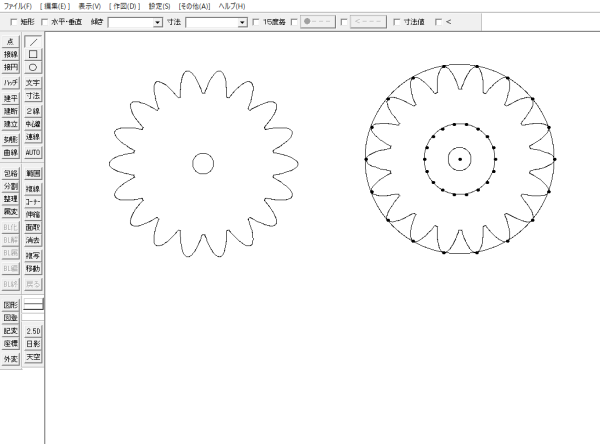Pick the 消去 erase tool
The width and height of the screenshot is (600, 444).
click(x=33, y=240)
